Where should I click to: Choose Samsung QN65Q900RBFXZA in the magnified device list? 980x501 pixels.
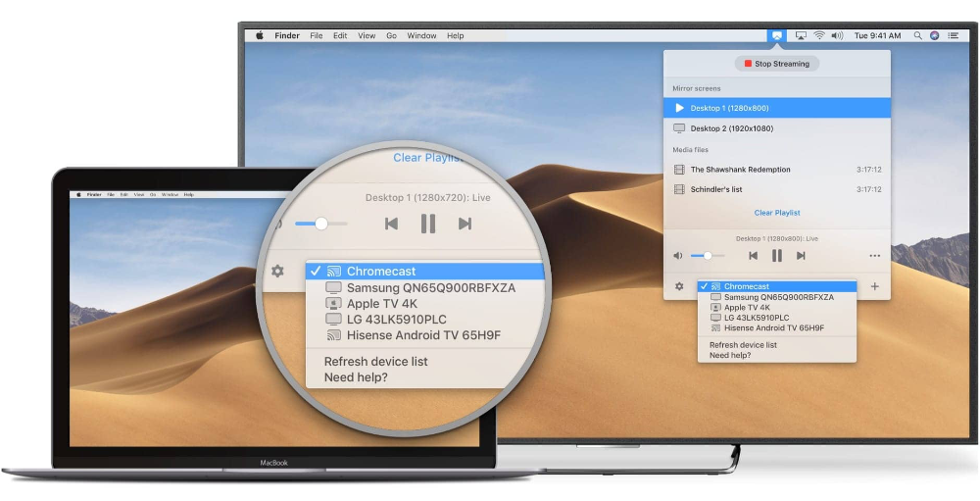(430, 288)
